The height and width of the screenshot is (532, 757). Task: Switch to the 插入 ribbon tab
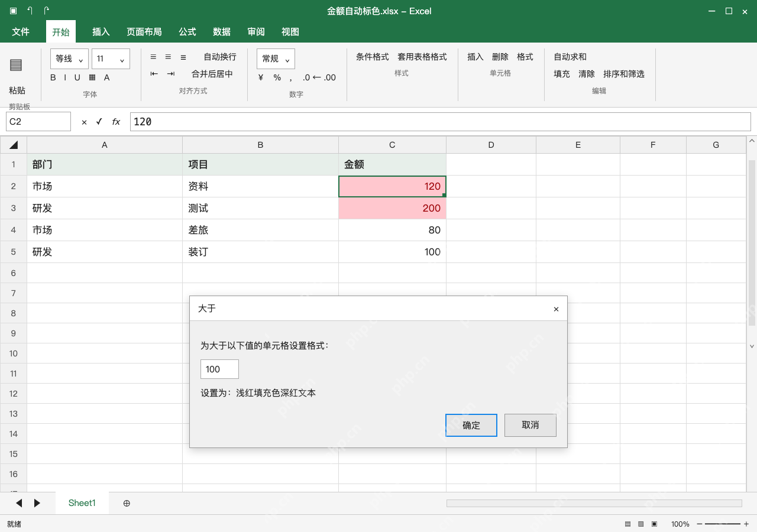coord(101,32)
